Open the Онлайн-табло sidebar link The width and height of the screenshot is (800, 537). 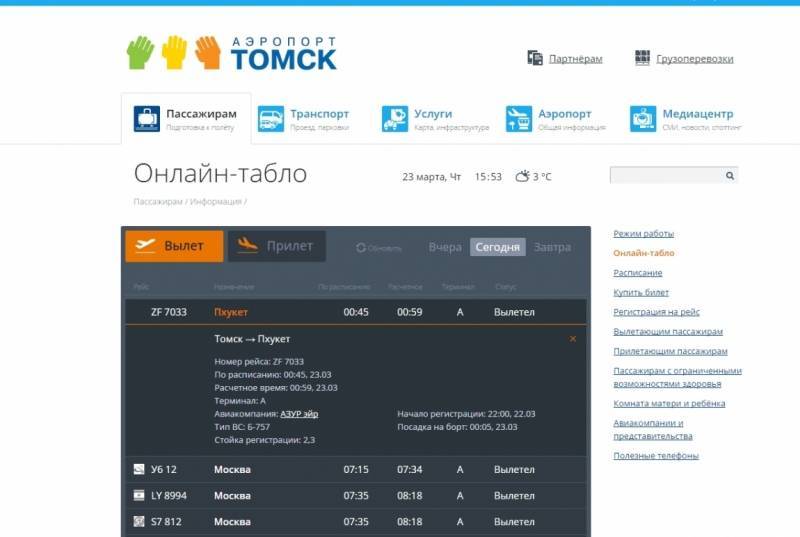pyautogui.click(x=644, y=253)
